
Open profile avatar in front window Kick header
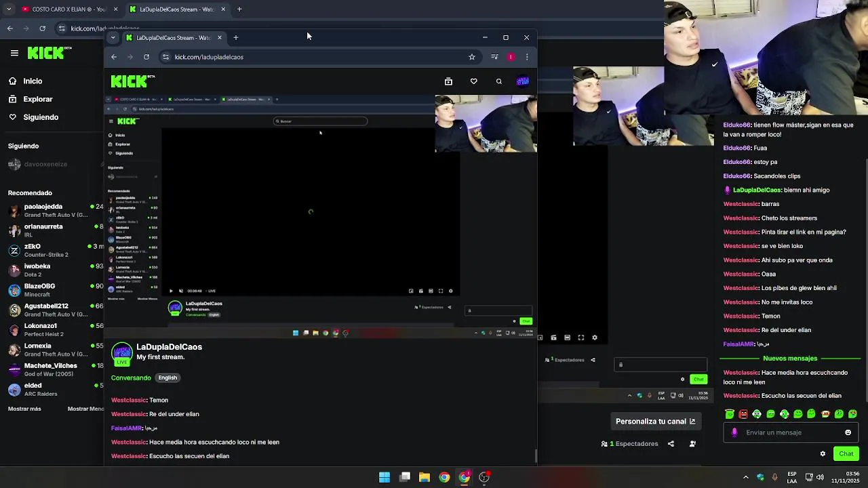coord(523,81)
